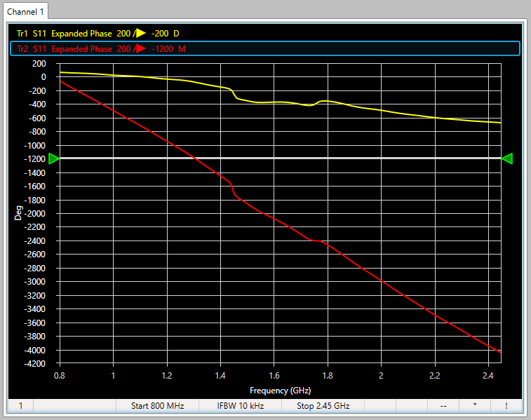
Task: Click Tr2 reference value -1200
Action: click(x=162, y=49)
